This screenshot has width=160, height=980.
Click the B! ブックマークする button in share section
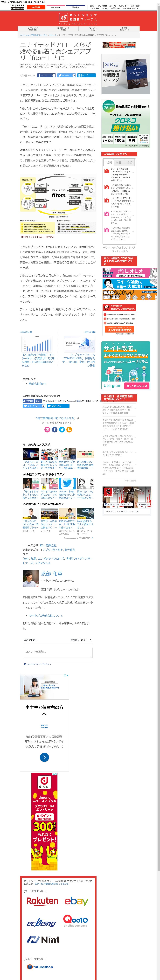click(58, 406)
